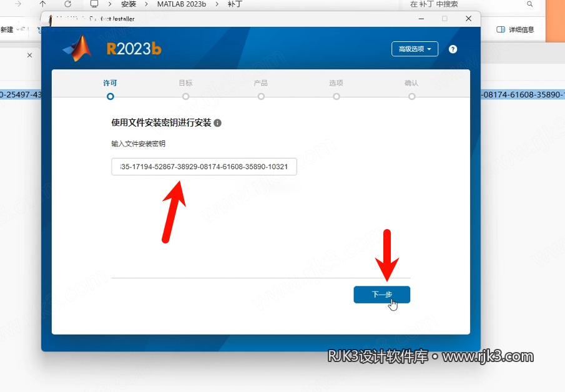Click the 确认 step circle indicator
The height and width of the screenshot is (392, 565).
click(411, 97)
